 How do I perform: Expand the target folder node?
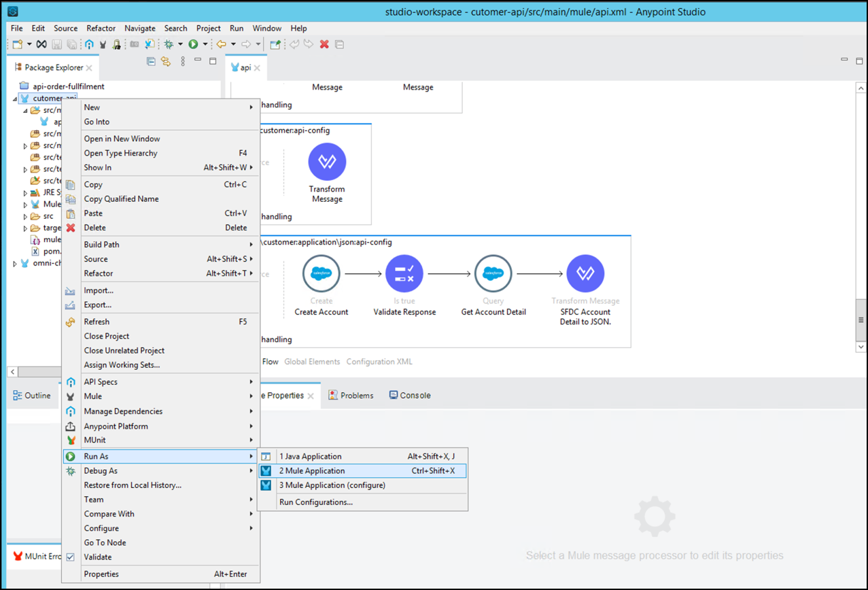coord(26,228)
